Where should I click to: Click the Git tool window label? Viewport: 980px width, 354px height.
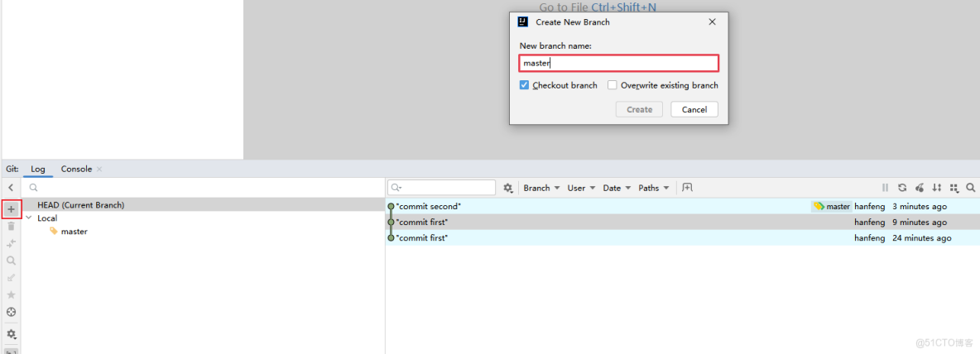point(12,170)
